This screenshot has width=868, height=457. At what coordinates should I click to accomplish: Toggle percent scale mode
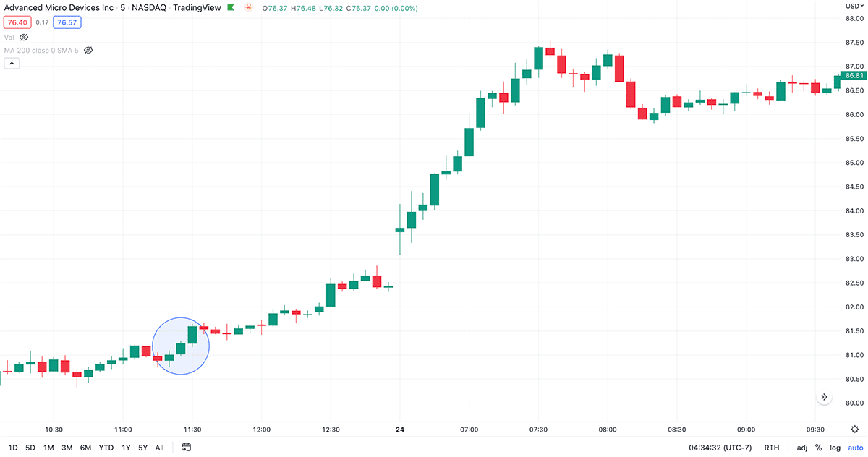point(819,448)
